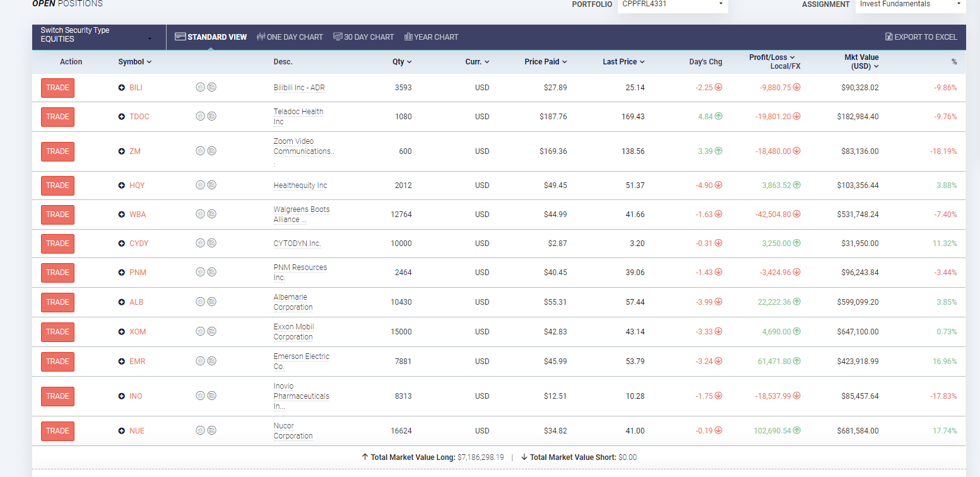Open the news chart icon for BILI
The width and height of the screenshot is (980, 477).
pos(212,87)
